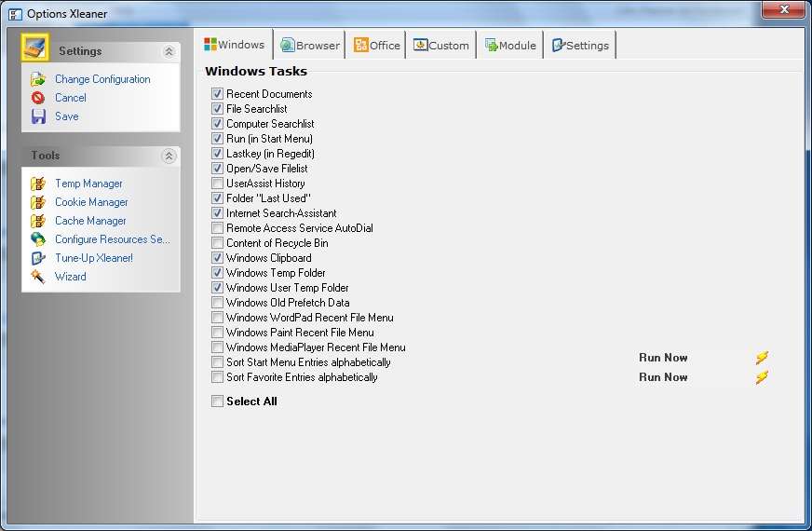
Task: Go to the Module tab
Action: tap(510, 46)
